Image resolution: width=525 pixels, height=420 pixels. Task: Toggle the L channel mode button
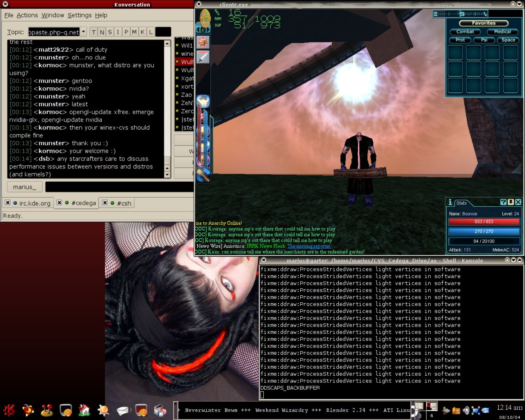point(151,32)
